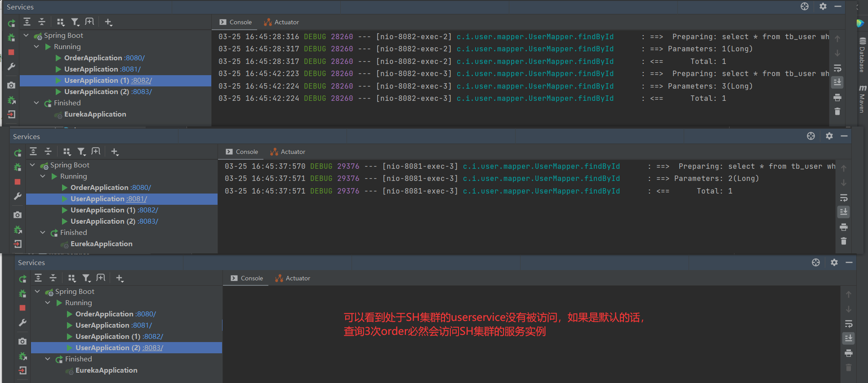
Task: Click Rerun icon in top Services panel
Action: coord(12,23)
